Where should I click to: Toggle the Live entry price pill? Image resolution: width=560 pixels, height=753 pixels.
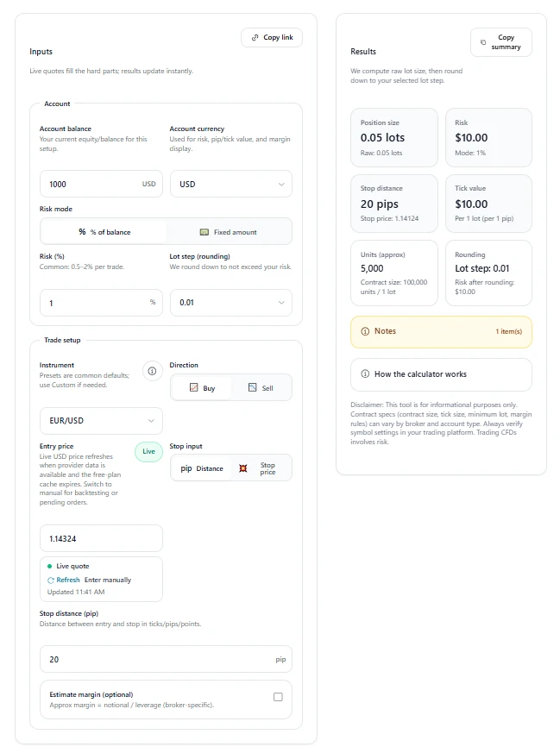pyautogui.click(x=149, y=451)
